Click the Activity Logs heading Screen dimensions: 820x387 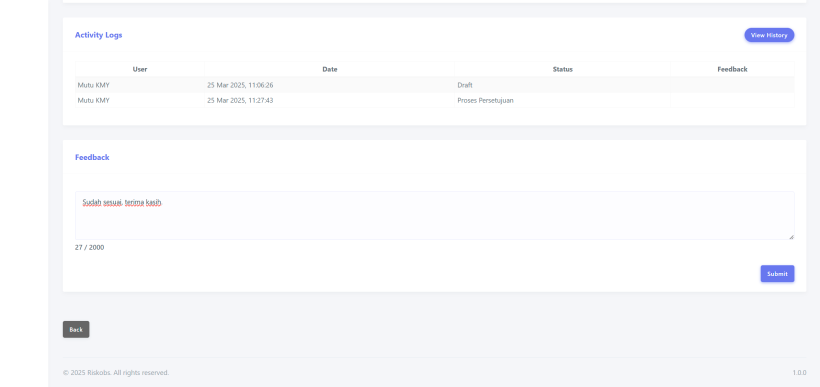pyautogui.click(x=98, y=35)
